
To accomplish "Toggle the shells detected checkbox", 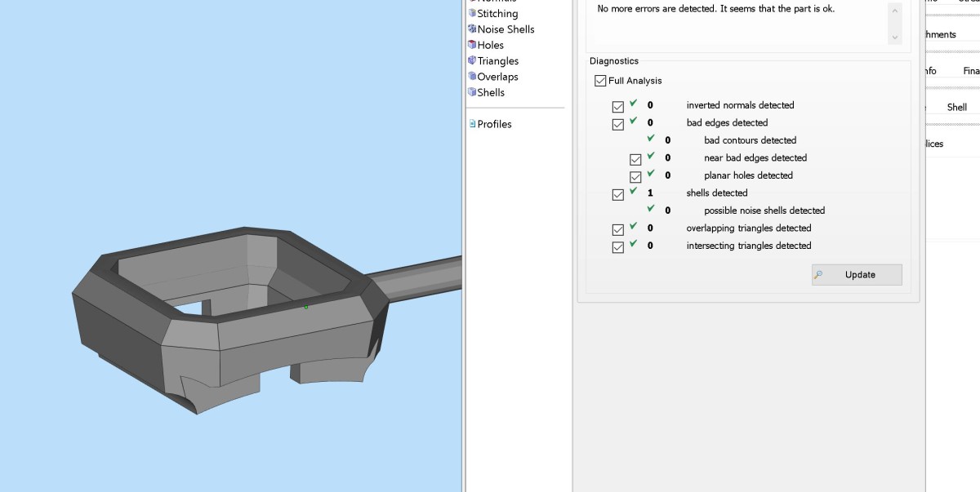I will (618, 194).
